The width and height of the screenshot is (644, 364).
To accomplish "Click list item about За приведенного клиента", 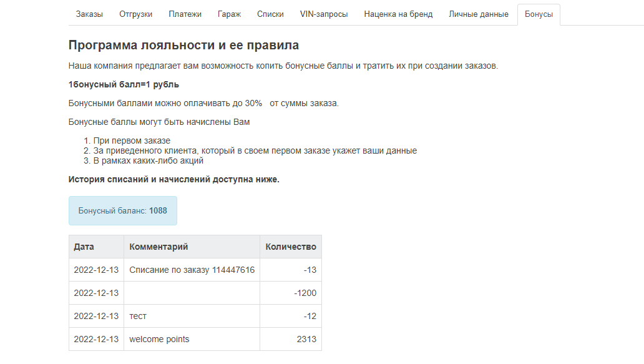I will tap(255, 150).
